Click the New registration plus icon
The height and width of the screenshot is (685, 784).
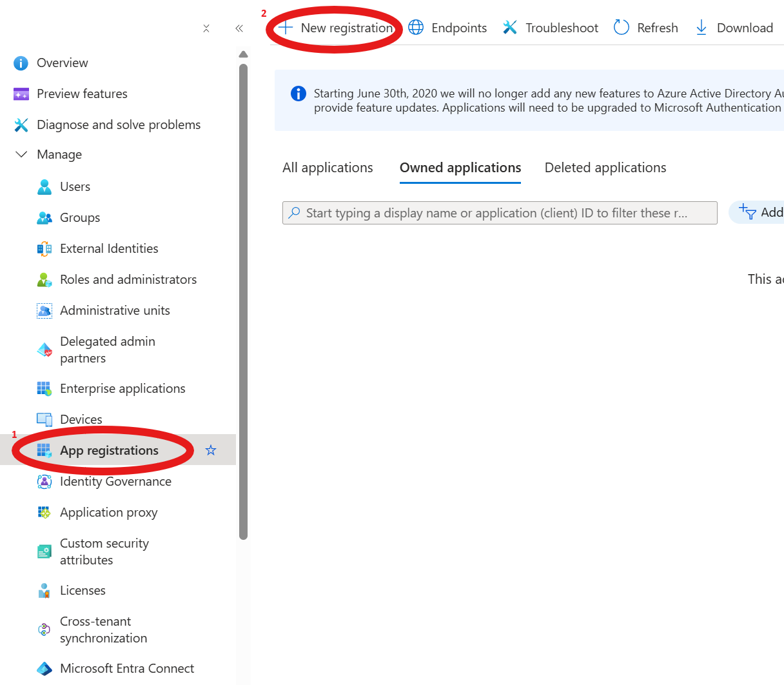click(286, 28)
